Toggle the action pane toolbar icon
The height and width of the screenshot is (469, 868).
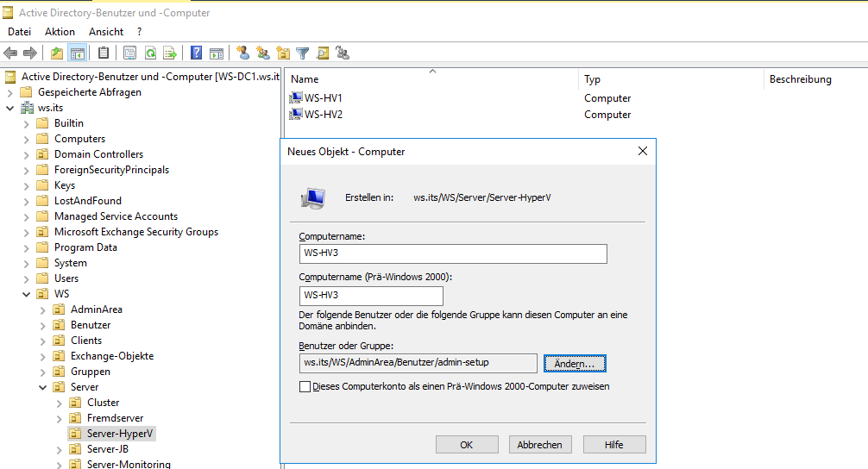pyautogui.click(x=217, y=53)
